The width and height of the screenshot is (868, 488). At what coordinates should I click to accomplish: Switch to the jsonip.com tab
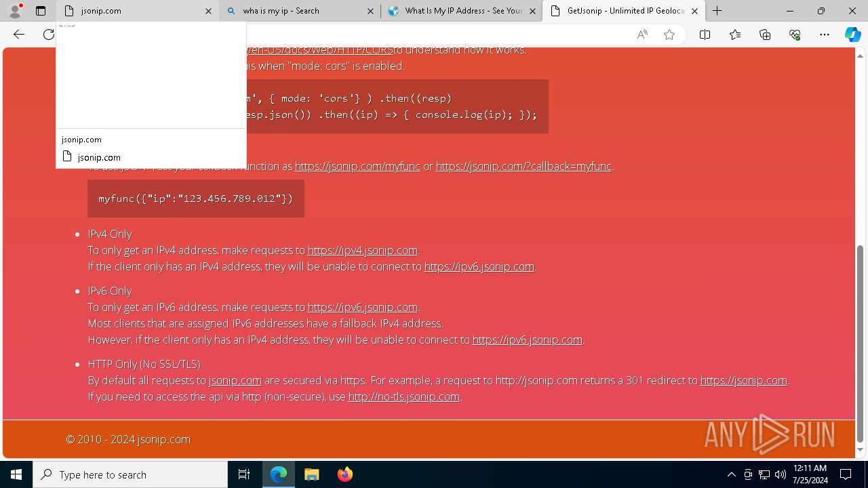click(137, 11)
